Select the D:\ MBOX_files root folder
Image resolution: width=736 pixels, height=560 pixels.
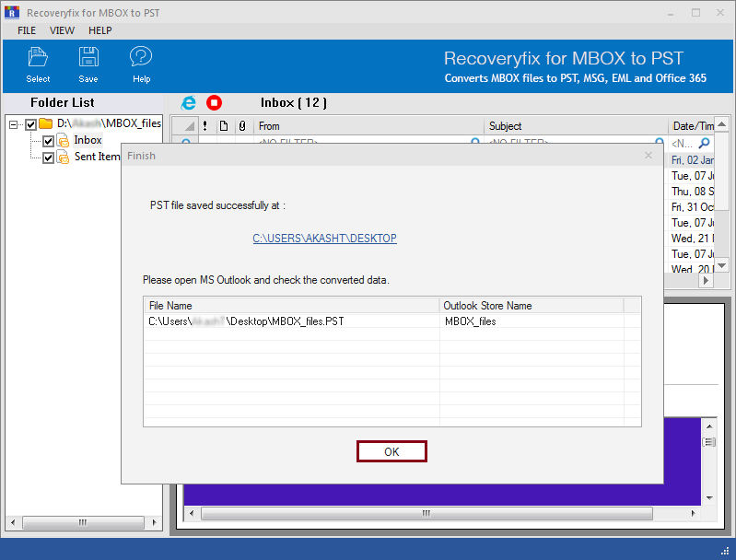click(109, 123)
